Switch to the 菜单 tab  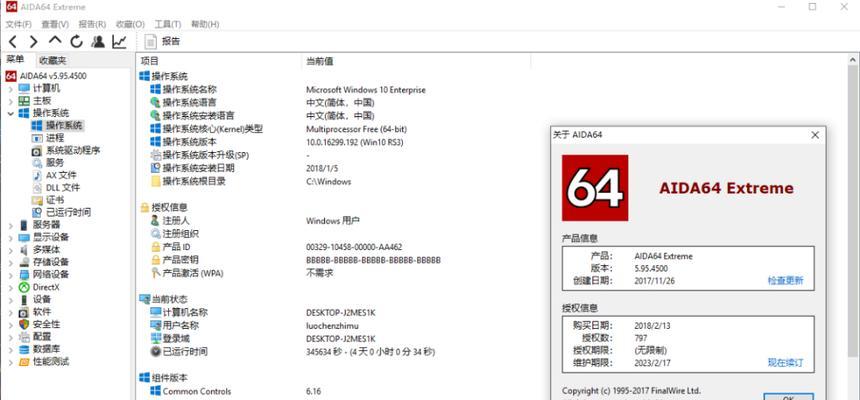click(15, 60)
